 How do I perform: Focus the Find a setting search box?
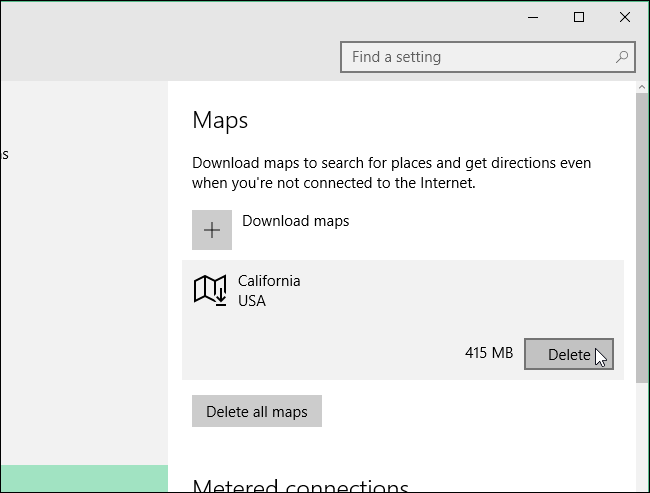pyautogui.click(x=488, y=57)
